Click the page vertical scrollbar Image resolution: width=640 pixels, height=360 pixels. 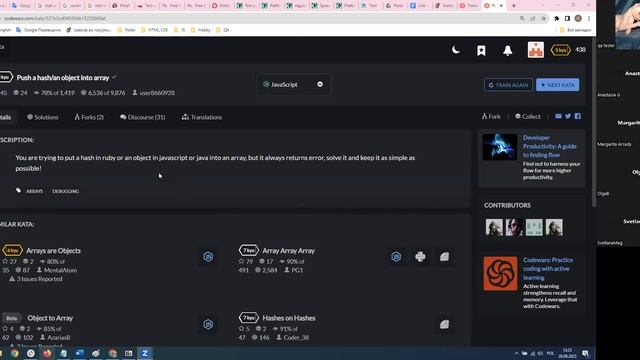click(x=594, y=122)
